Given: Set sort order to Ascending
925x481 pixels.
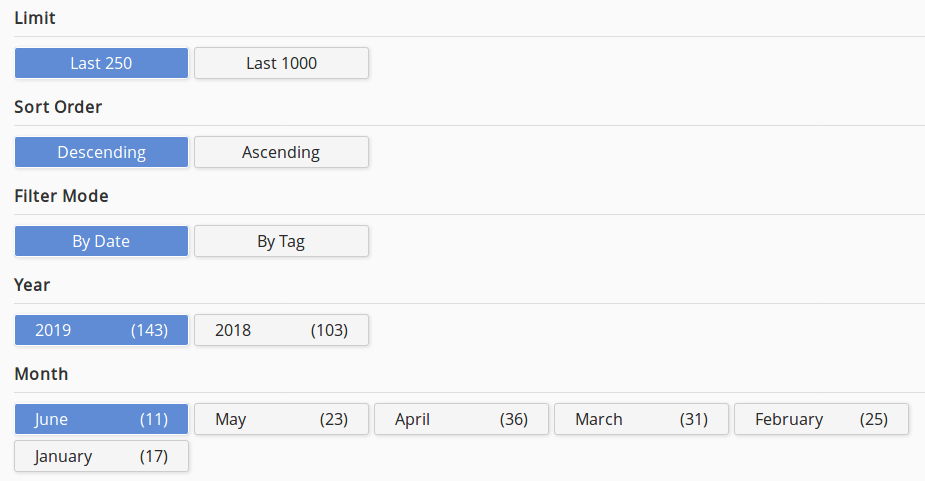Looking at the screenshot, I should pos(281,152).
